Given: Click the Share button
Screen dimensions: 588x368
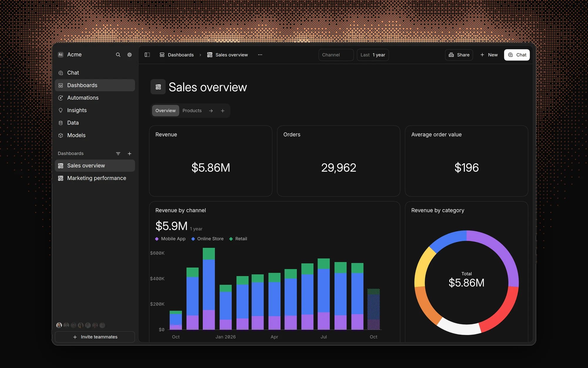Looking at the screenshot, I should pos(459,55).
